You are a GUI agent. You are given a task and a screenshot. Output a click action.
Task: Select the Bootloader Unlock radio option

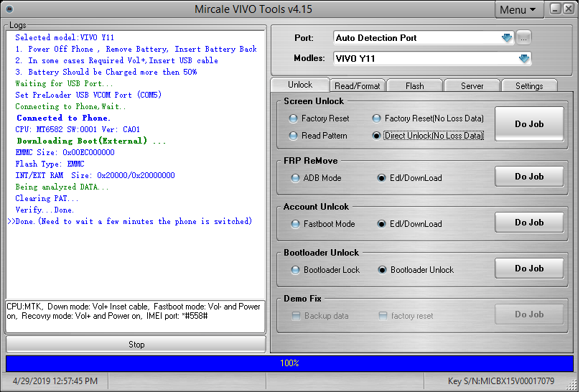416,270
